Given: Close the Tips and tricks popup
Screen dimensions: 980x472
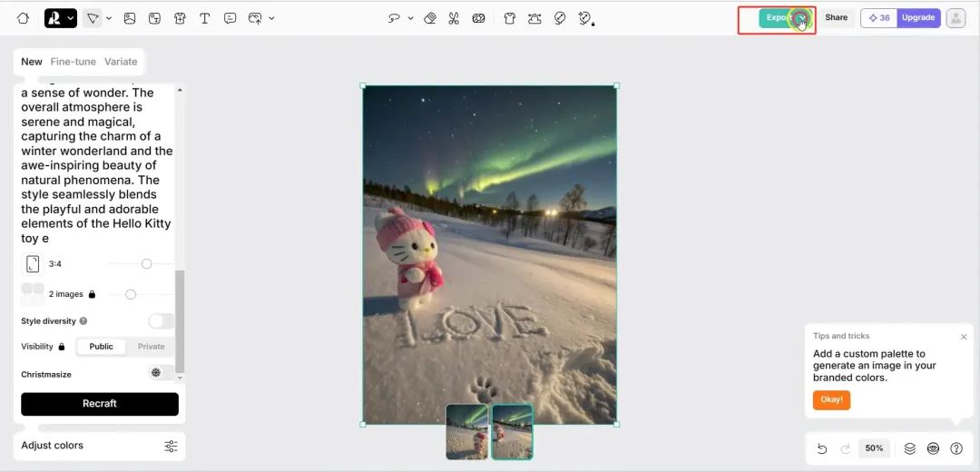Looking at the screenshot, I should point(963,337).
